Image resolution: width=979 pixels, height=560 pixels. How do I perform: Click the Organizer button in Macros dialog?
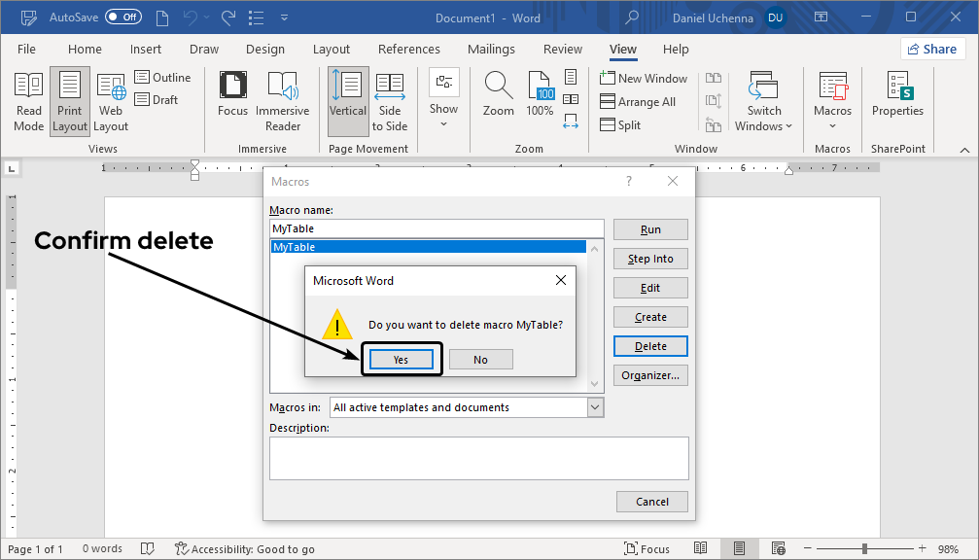tap(649, 374)
